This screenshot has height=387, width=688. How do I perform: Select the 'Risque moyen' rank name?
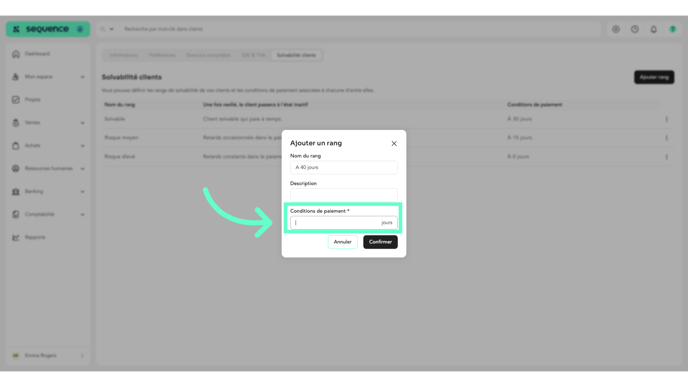(x=121, y=138)
